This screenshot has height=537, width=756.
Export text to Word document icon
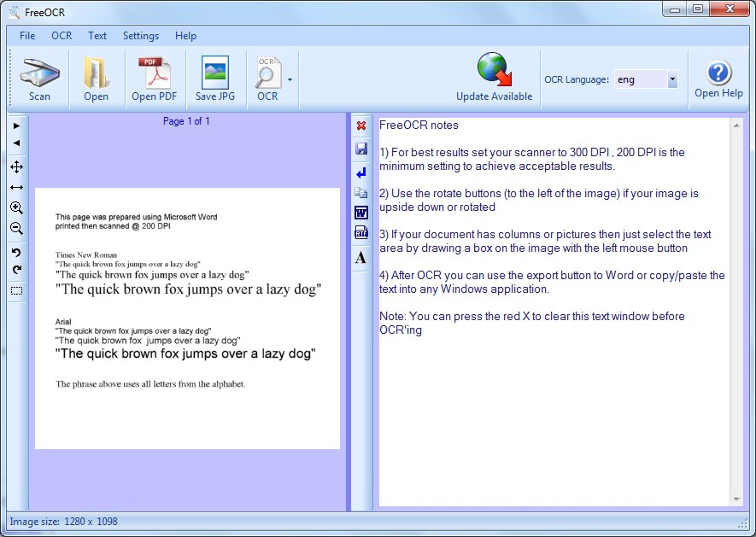[x=360, y=213]
